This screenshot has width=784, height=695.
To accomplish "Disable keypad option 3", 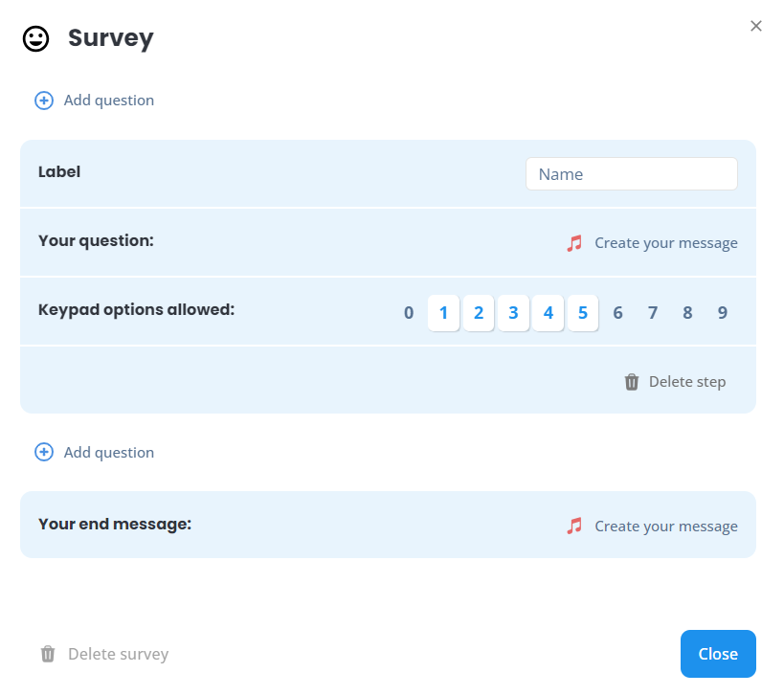I will (513, 313).
